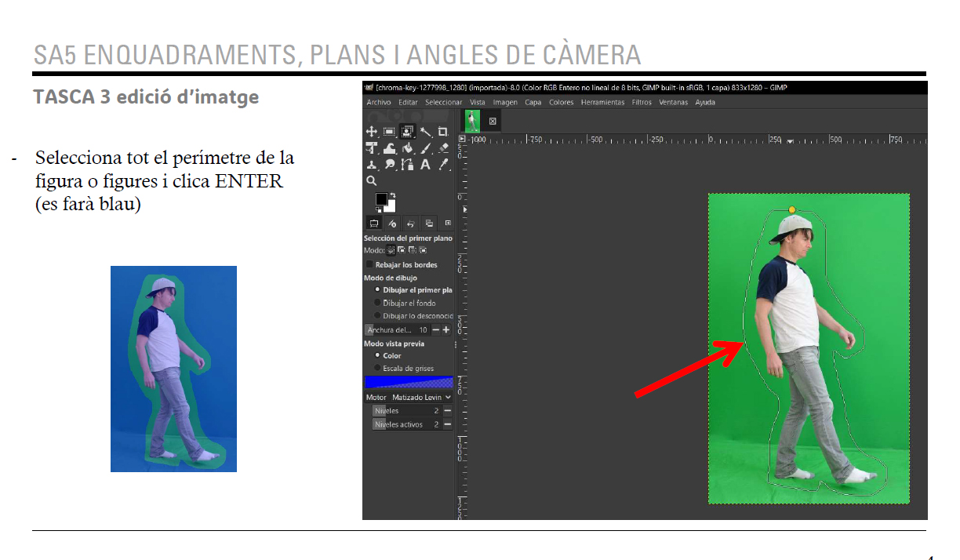960x560 pixels.
Task: Select the Rectangle Select tool
Action: click(x=389, y=132)
